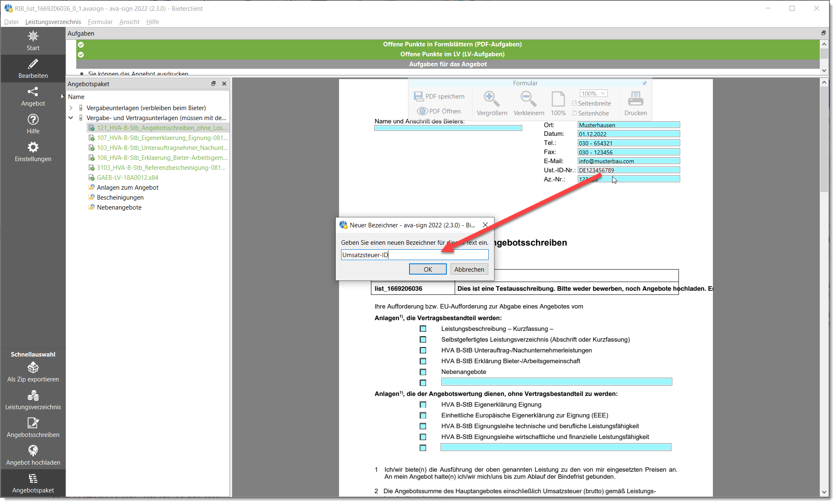836x504 pixels.
Task: Reset zoom with the 100% page icon
Action: tap(558, 99)
